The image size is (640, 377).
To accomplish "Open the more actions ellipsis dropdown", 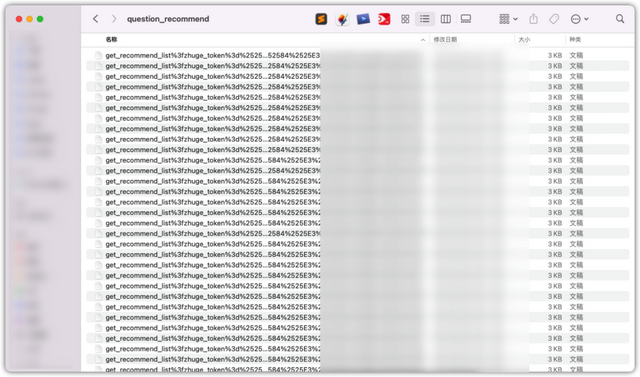I will tap(579, 19).
